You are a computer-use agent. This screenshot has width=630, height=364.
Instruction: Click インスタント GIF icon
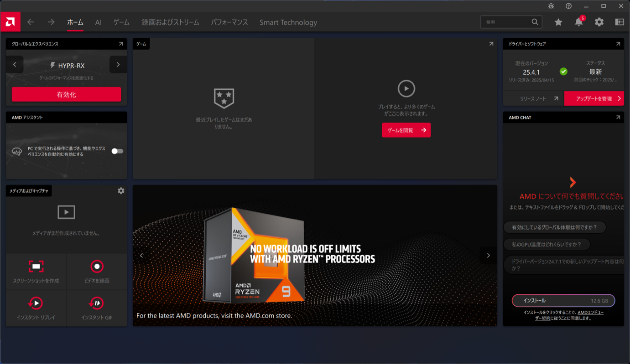[x=96, y=303]
